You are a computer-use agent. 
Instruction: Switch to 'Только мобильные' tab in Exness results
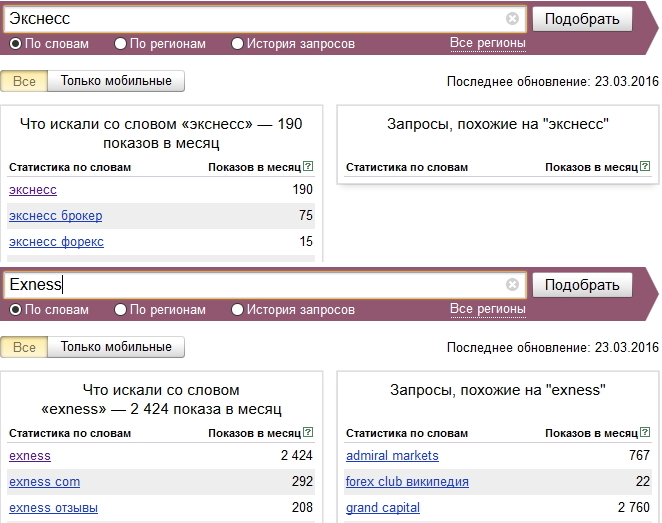coord(116,347)
